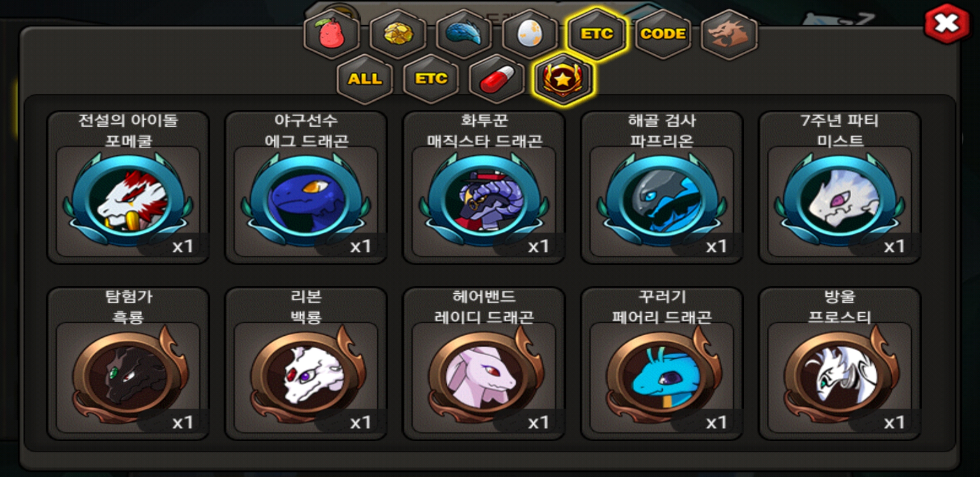This screenshot has height=477, width=980.
Task: Close the inventory with red X
Action: coord(946,24)
